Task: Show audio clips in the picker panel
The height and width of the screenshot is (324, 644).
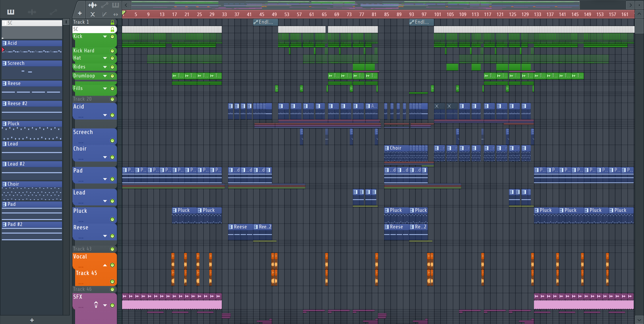Action: point(32,12)
